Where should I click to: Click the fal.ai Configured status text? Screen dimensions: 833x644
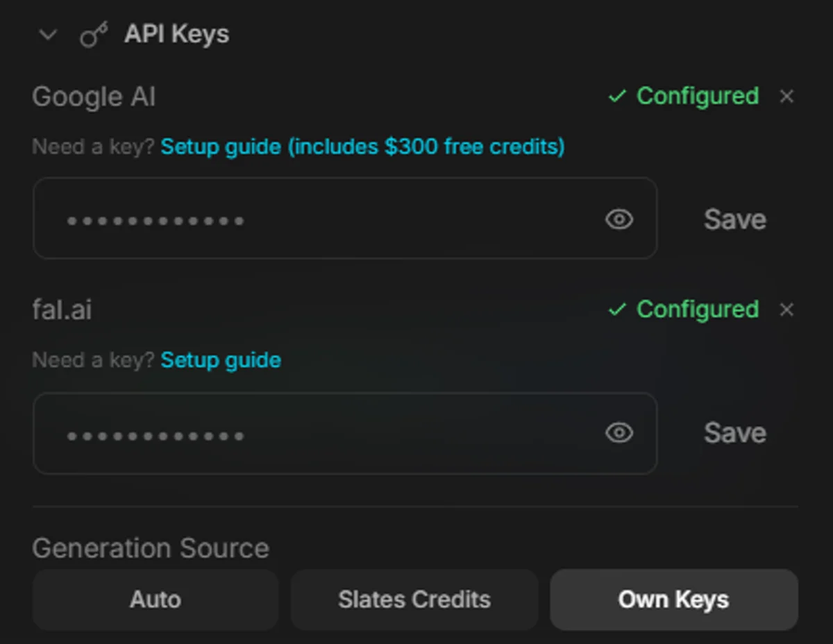tap(697, 310)
